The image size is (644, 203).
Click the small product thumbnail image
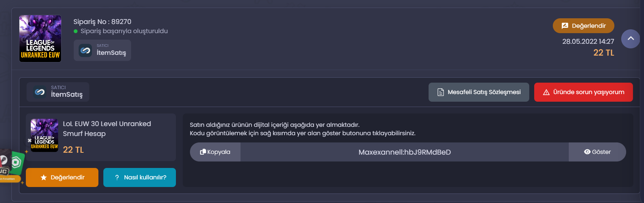(44, 135)
